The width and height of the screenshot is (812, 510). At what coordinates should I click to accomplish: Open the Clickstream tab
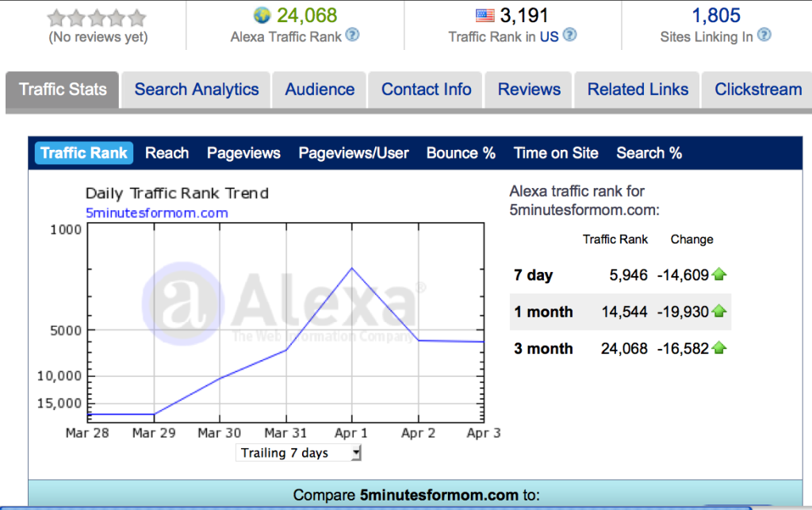click(x=757, y=90)
